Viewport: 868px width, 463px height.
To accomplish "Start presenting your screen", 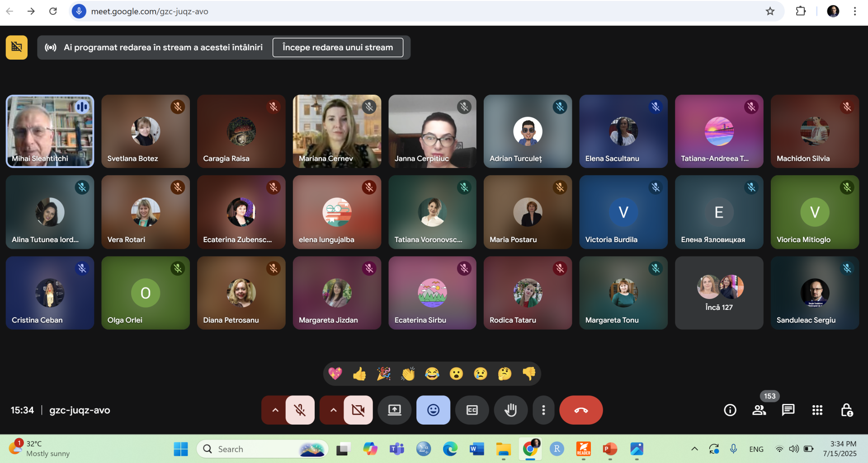I will click(394, 410).
